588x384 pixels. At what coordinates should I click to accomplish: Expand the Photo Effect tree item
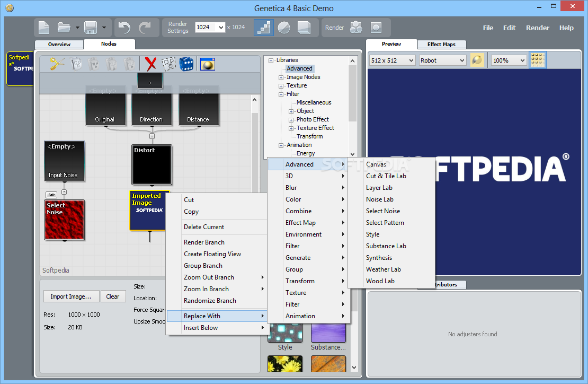[x=291, y=120]
